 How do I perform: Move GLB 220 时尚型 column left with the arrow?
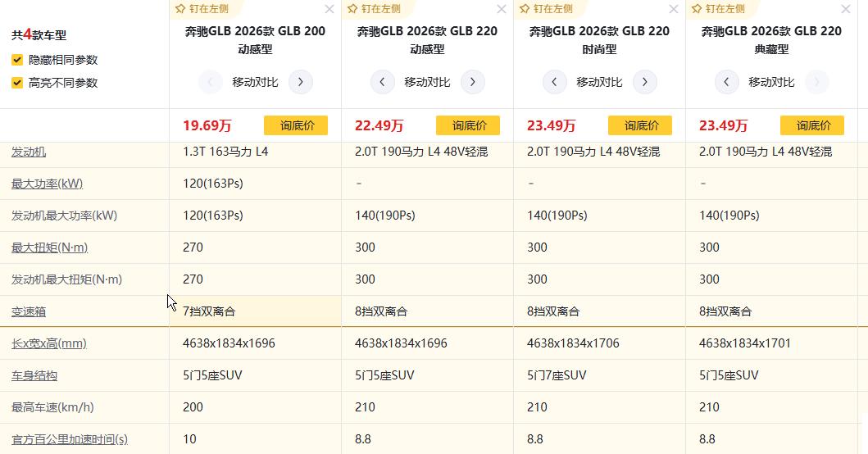pos(554,82)
